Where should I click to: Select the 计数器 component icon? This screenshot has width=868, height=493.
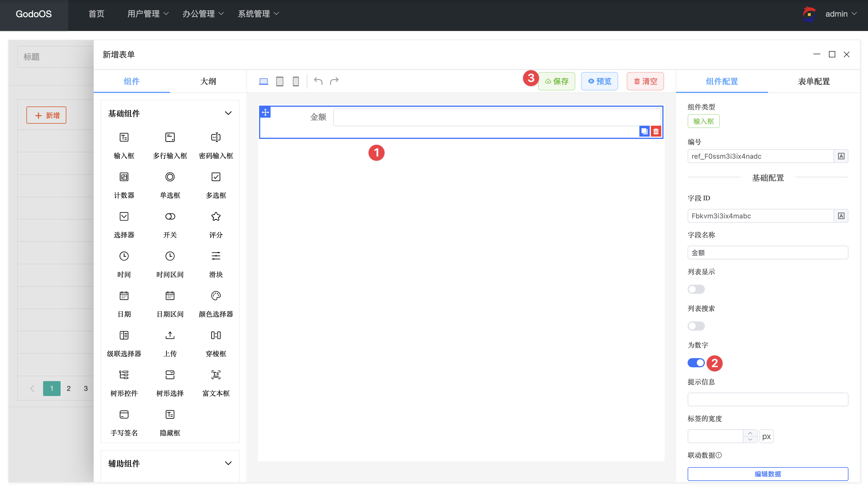coord(124,177)
